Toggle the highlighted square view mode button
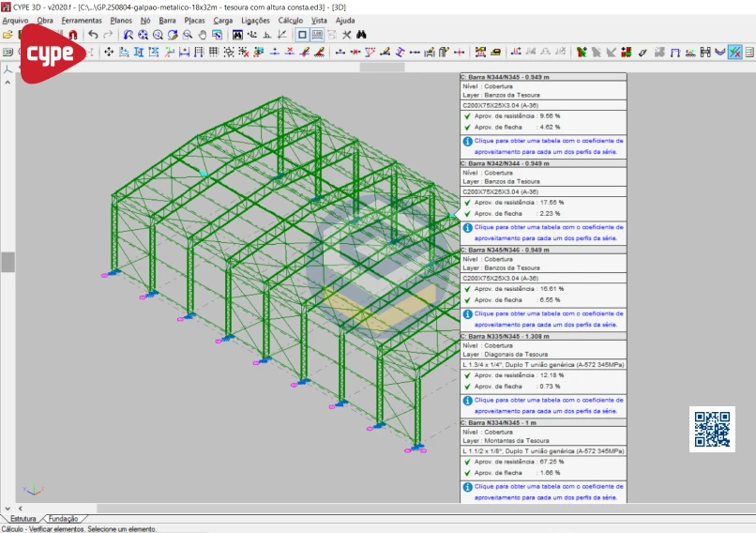 click(302, 35)
